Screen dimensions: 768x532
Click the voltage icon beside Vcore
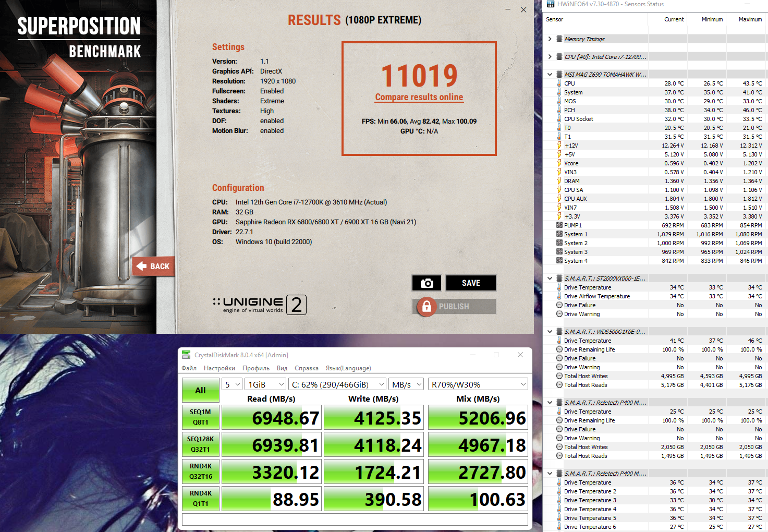coord(559,163)
